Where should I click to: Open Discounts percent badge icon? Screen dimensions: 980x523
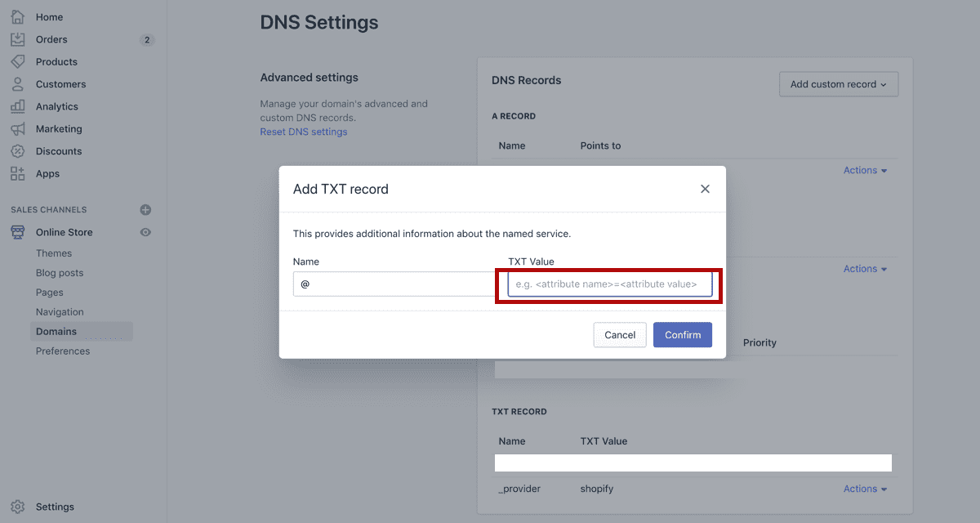17,151
